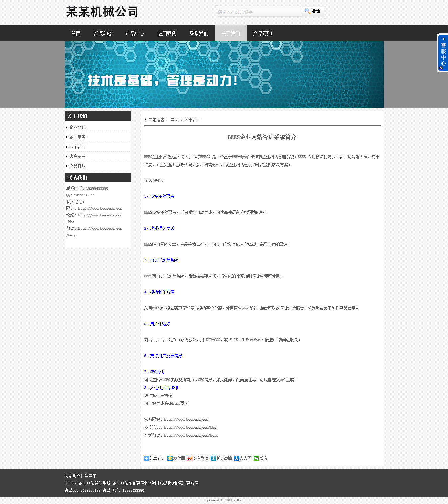The height and width of the screenshot is (504, 448).
Task: Click heading 6、支持用户反馈信息
Action: point(163,356)
